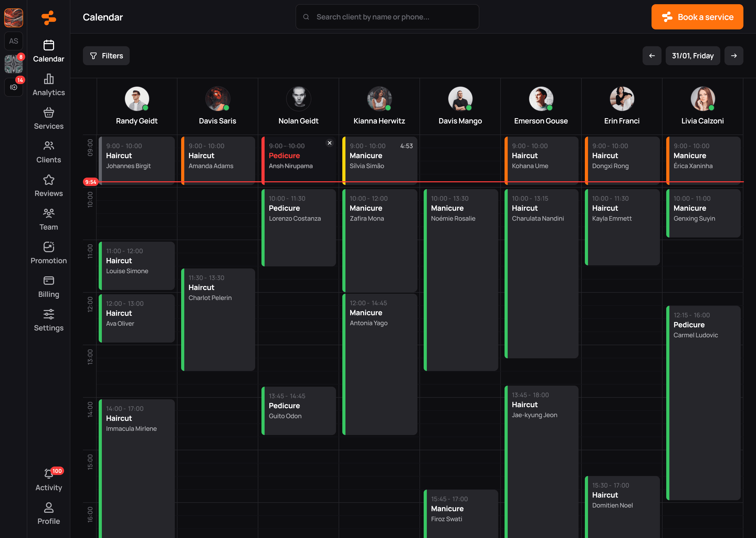Open Jae-kyung Jeon's haircut appointment

click(542, 462)
